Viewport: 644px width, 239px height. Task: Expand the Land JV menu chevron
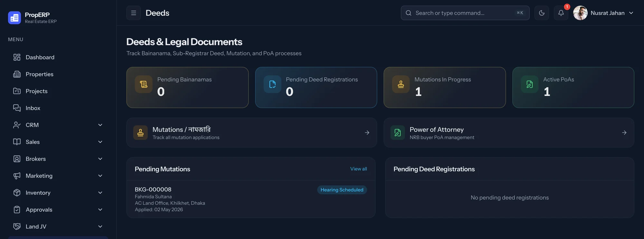tap(100, 226)
